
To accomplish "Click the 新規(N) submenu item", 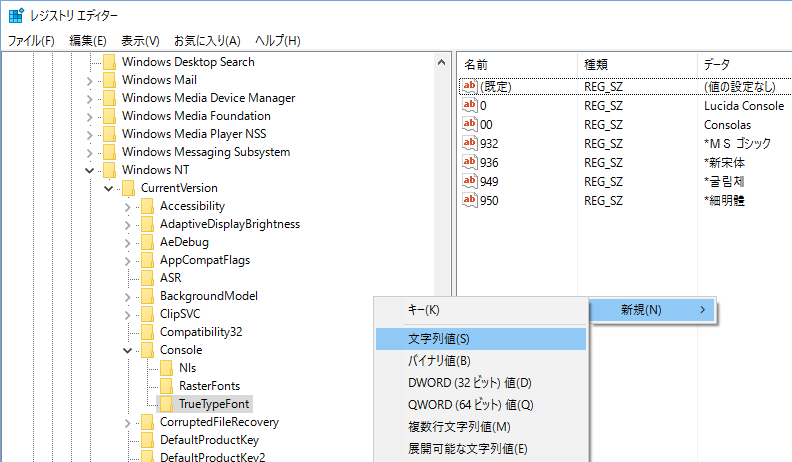I will pos(641,310).
